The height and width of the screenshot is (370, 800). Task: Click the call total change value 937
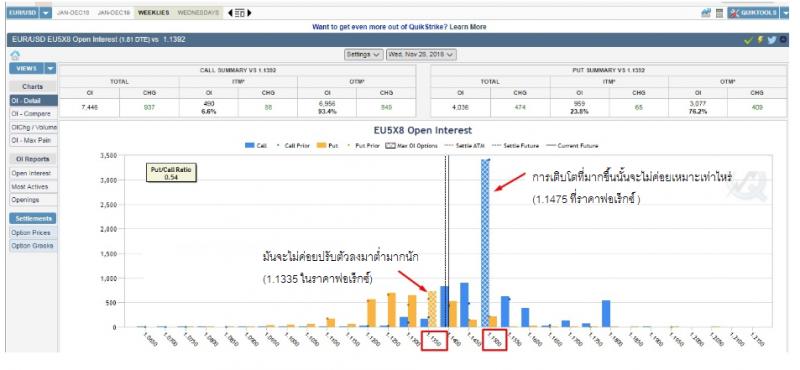coord(149,108)
